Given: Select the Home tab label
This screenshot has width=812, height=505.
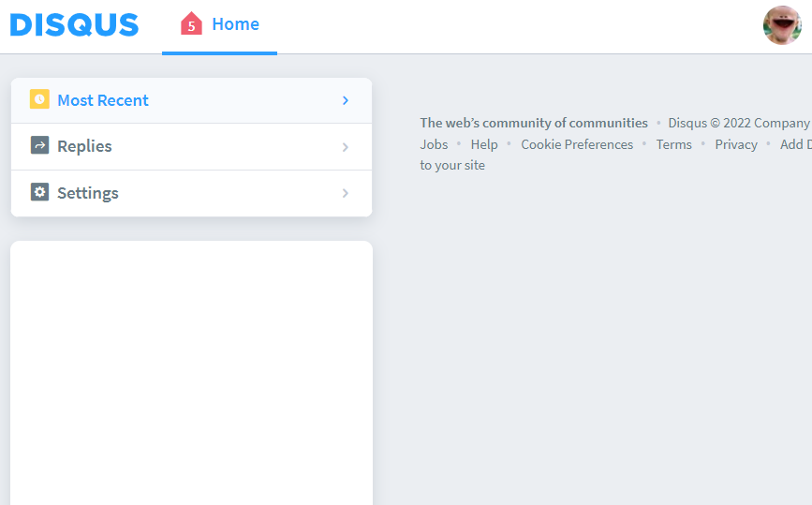Looking at the screenshot, I should coord(236,23).
